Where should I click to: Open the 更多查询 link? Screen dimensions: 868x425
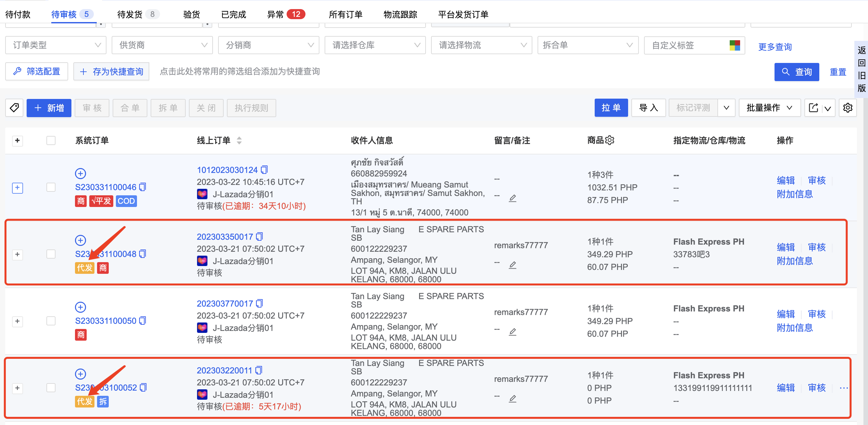click(x=775, y=47)
